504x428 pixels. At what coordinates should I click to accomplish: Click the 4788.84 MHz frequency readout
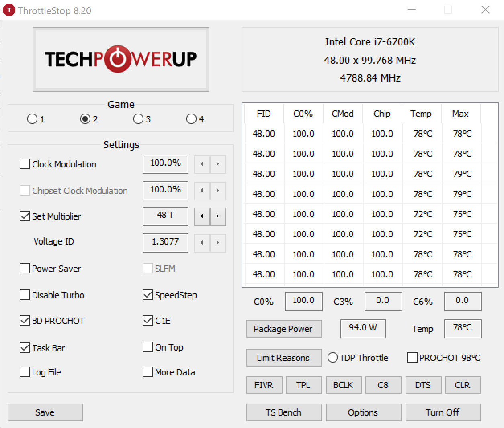click(370, 78)
